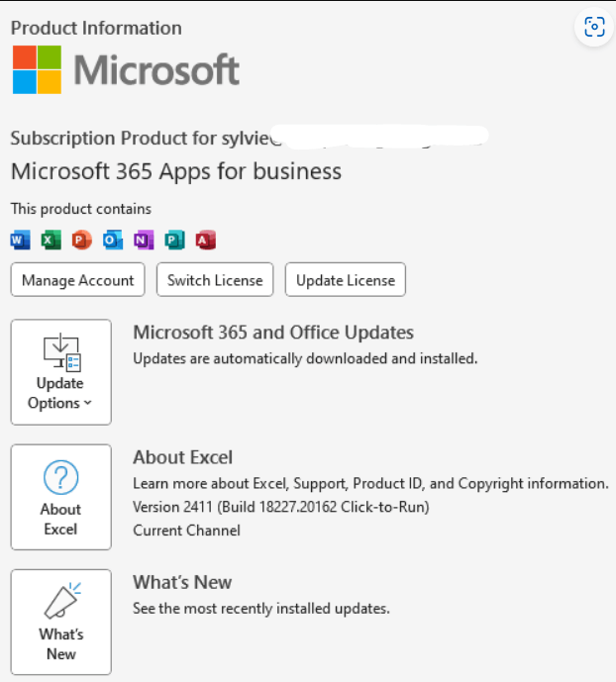The height and width of the screenshot is (682, 616).
Task: Click the Microsoft 365 Apps for business text
Action: click(176, 171)
